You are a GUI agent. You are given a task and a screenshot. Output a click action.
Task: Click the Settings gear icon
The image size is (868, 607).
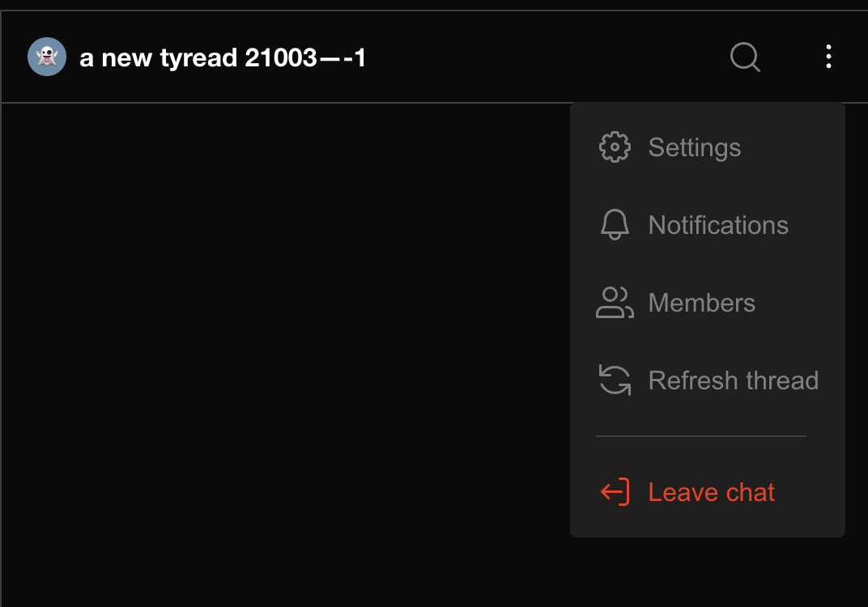[615, 147]
